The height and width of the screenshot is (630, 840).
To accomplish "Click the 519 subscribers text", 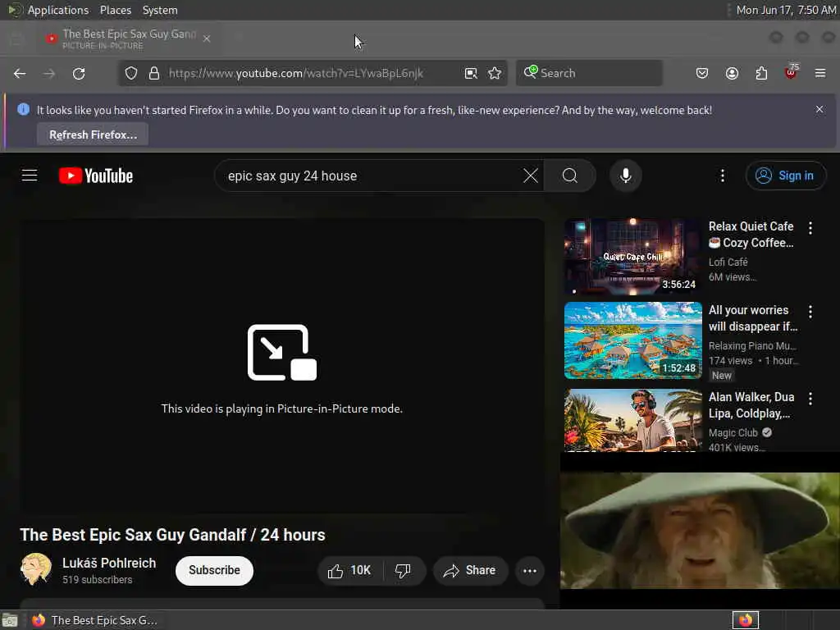I will (97, 580).
